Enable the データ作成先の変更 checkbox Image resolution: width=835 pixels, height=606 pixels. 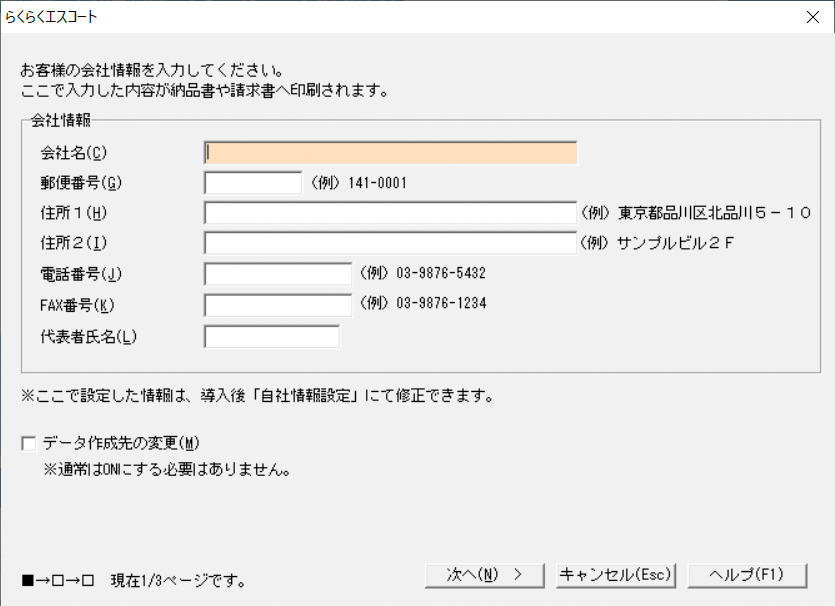pyautogui.click(x=28, y=444)
